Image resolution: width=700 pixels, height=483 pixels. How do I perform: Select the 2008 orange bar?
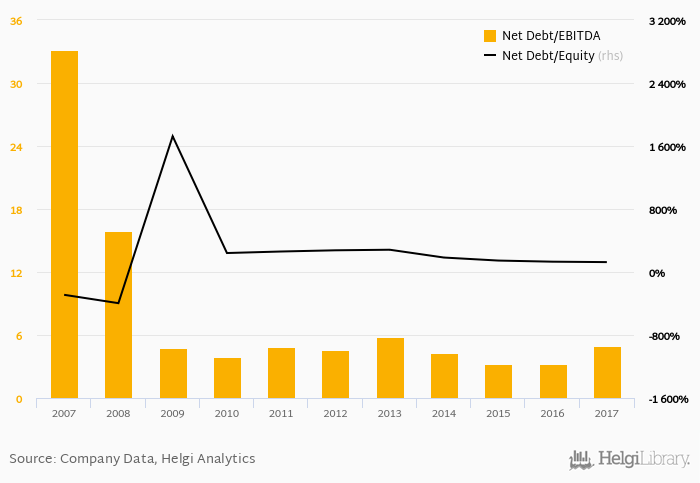tap(118, 315)
